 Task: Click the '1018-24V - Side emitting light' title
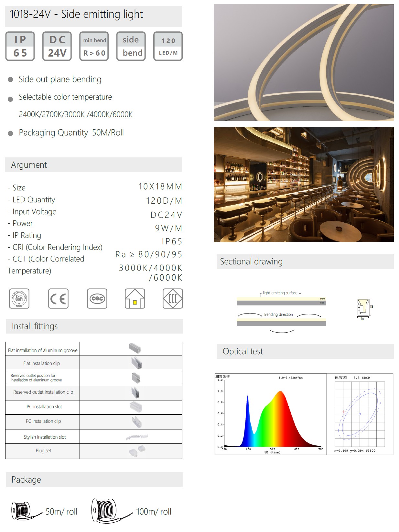click(x=76, y=14)
